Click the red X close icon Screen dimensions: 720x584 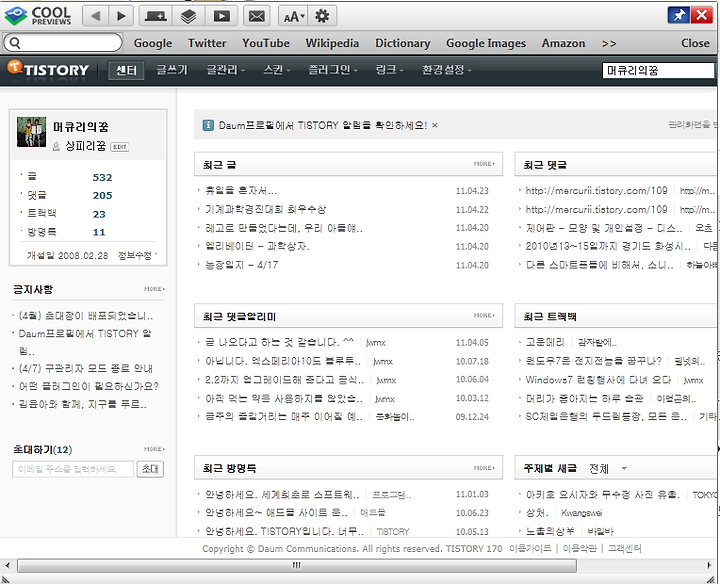tap(702, 15)
